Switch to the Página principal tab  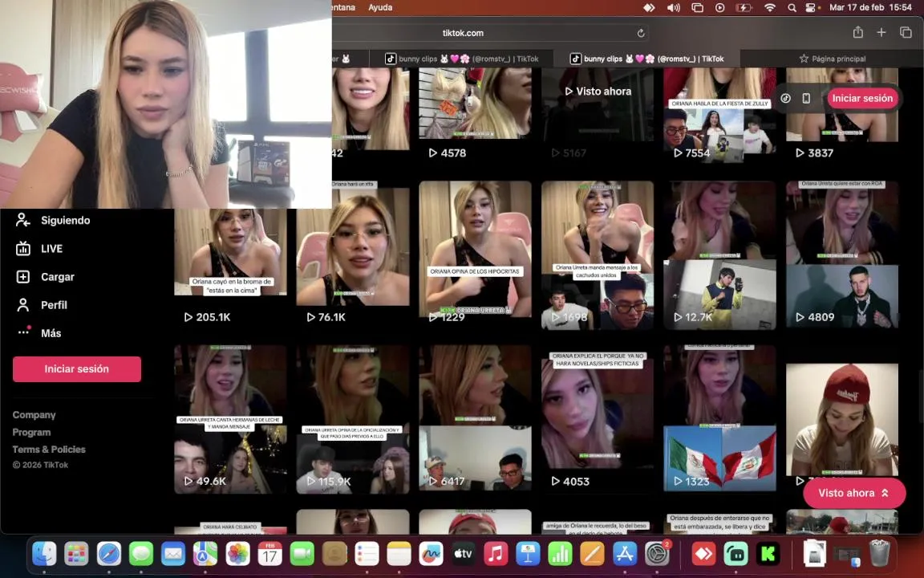[832, 59]
